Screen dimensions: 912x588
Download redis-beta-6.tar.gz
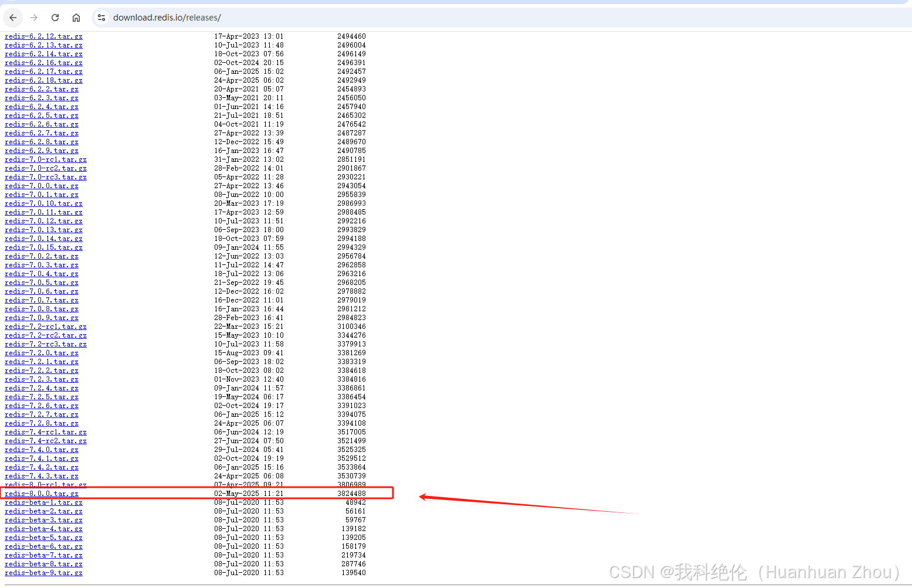(x=43, y=546)
